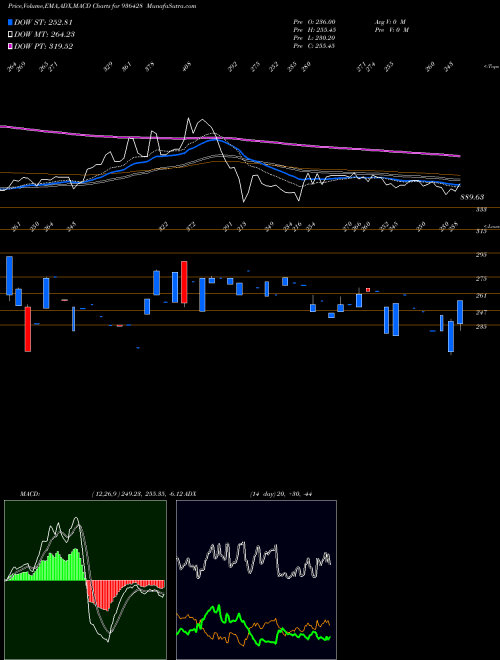Select the 'Pre O: 236.00' value
Viewport: 500px width, 660px height.
tap(314, 22)
